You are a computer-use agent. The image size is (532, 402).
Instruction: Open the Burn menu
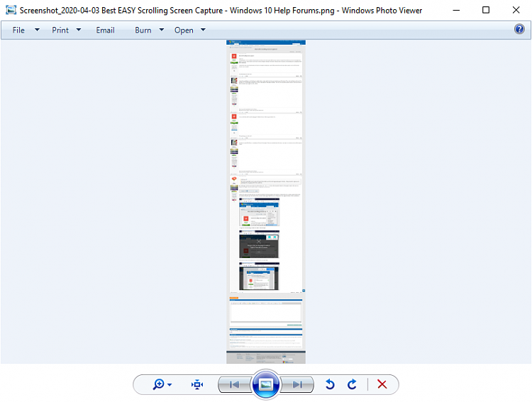click(x=143, y=30)
